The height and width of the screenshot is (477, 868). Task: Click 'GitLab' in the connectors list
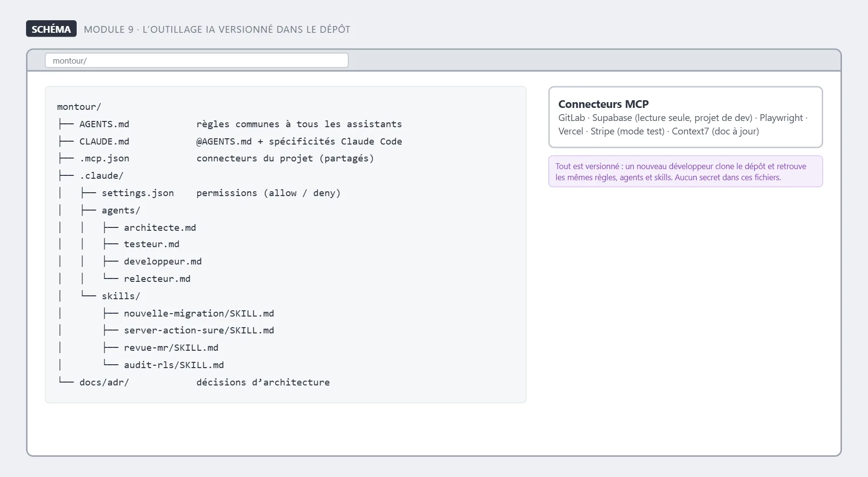point(571,118)
